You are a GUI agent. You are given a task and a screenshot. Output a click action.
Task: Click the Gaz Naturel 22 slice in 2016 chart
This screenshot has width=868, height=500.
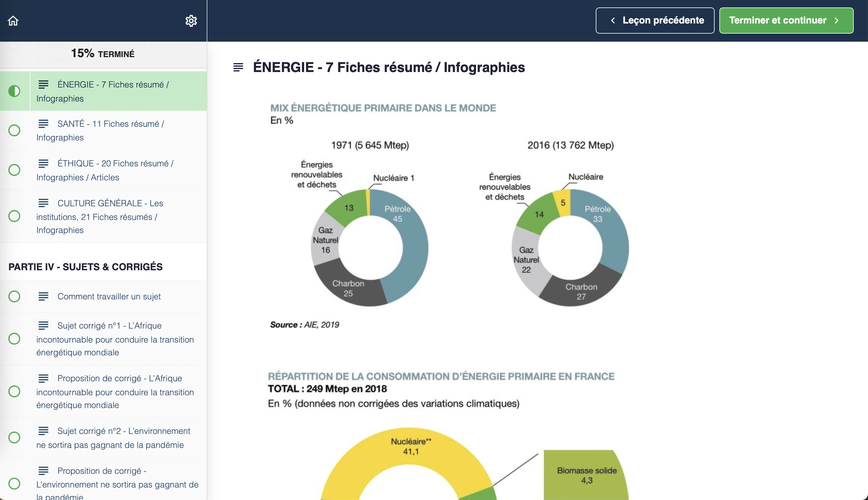[526, 260]
